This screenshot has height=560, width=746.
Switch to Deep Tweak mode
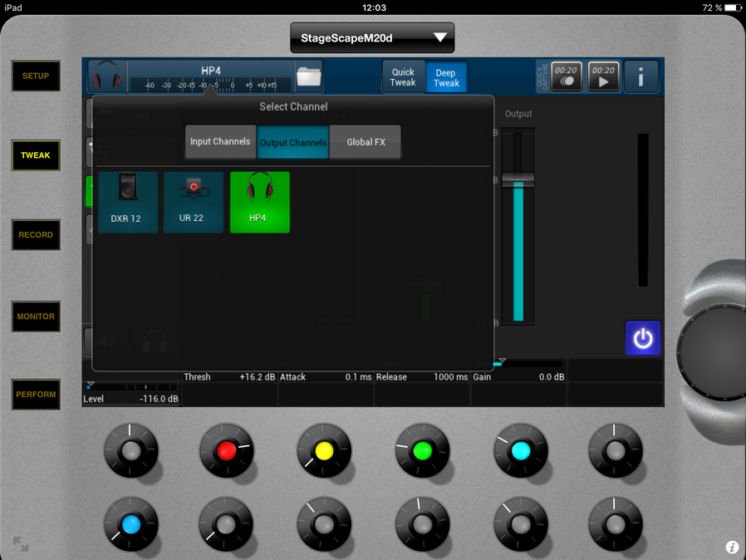(x=446, y=77)
